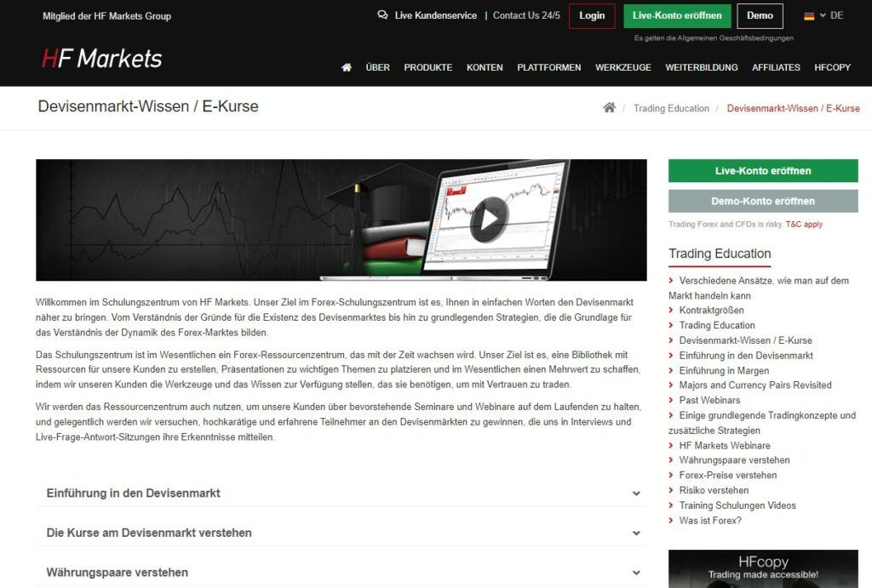The height and width of the screenshot is (588, 872).
Task: Open the AFFILIATES menu
Action: click(x=777, y=67)
